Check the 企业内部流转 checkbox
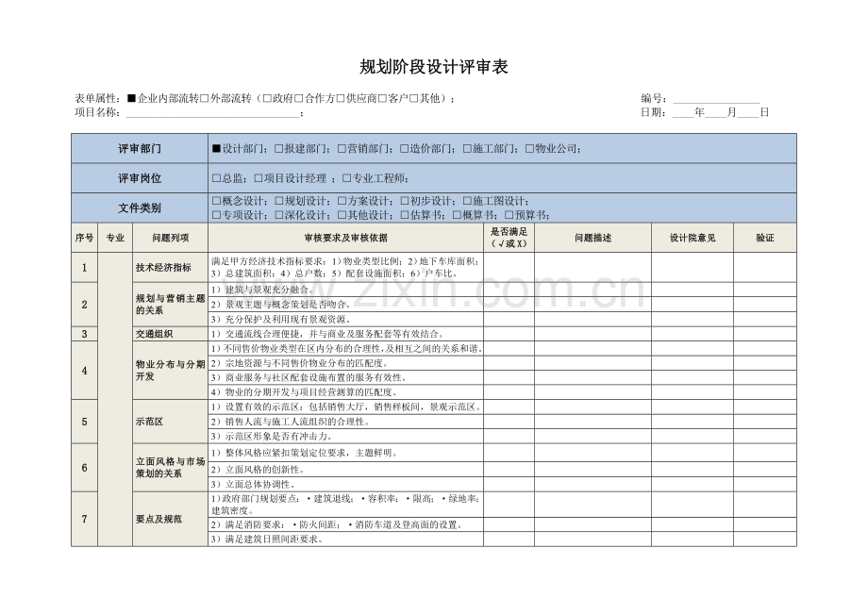 tap(131, 99)
